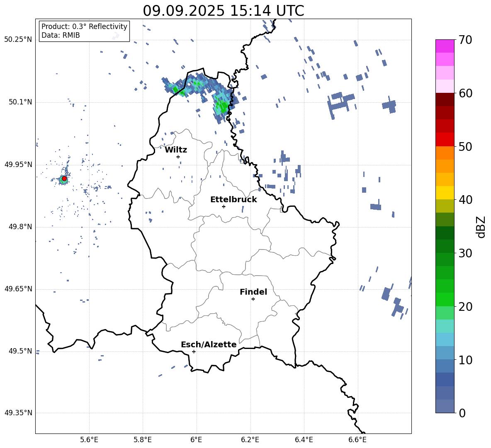The width and height of the screenshot is (491, 448).
Task: Click the 49.8°N latitude label
Action: 20,227
